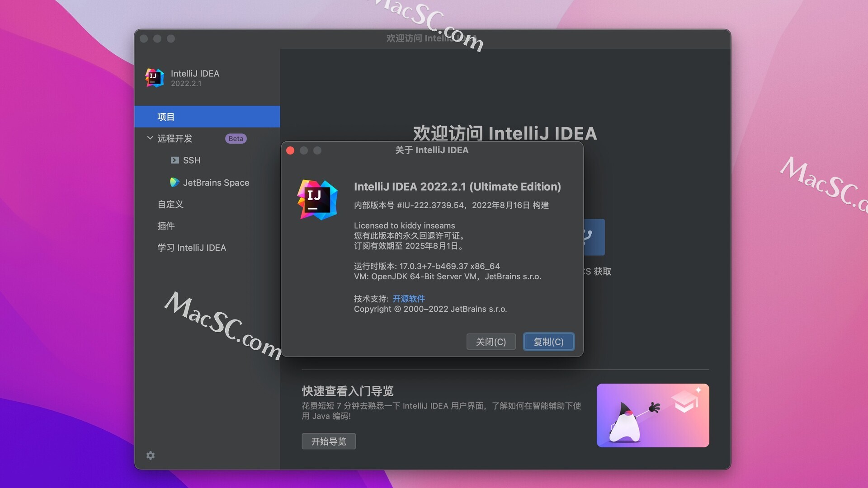Click the 订阅有效期至 2025年8月1日 line
This screenshot has width=868, height=488.
409,246
